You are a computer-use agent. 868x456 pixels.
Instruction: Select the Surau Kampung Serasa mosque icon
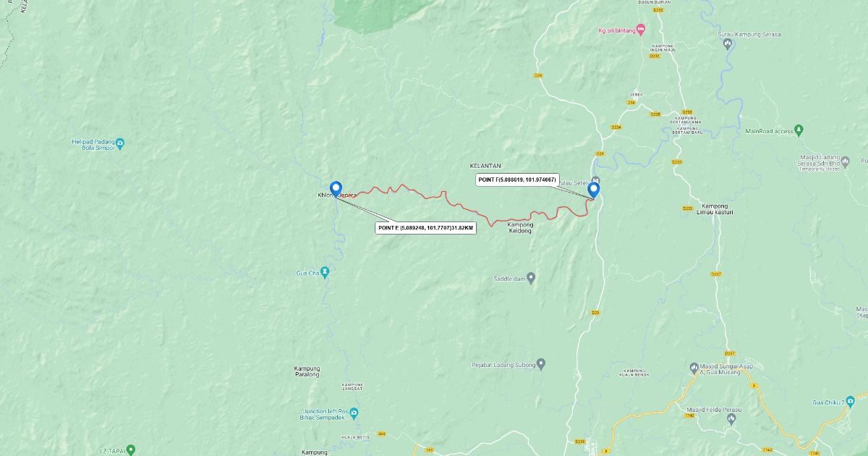click(728, 43)
